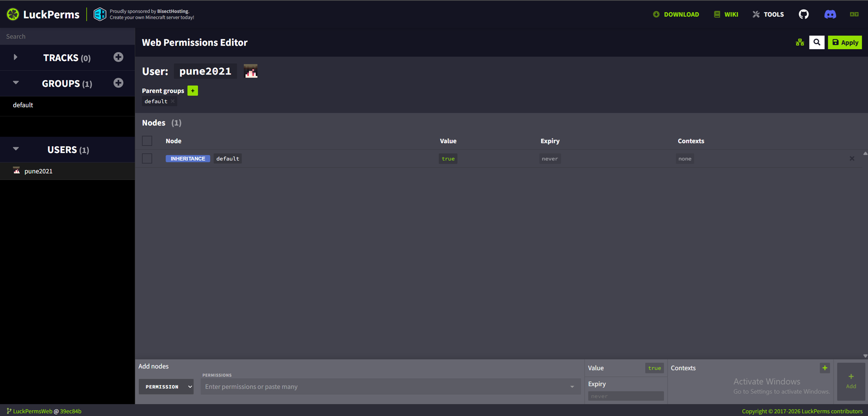Open the Wiki link
The width and height of the screenshot is (868, 416).
(x=726, y=14)
